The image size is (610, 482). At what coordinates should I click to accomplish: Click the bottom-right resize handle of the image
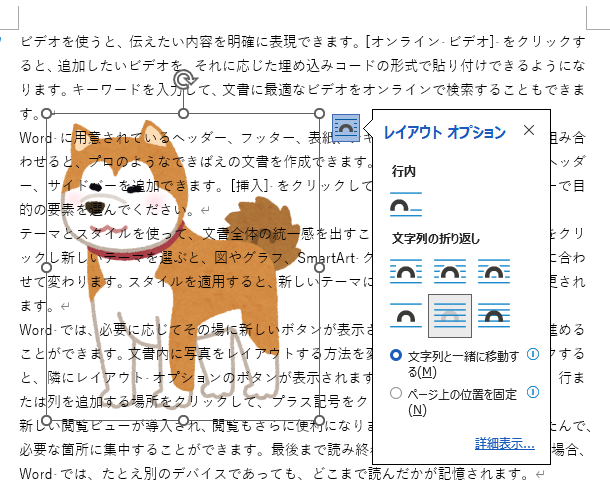(319, 420)
